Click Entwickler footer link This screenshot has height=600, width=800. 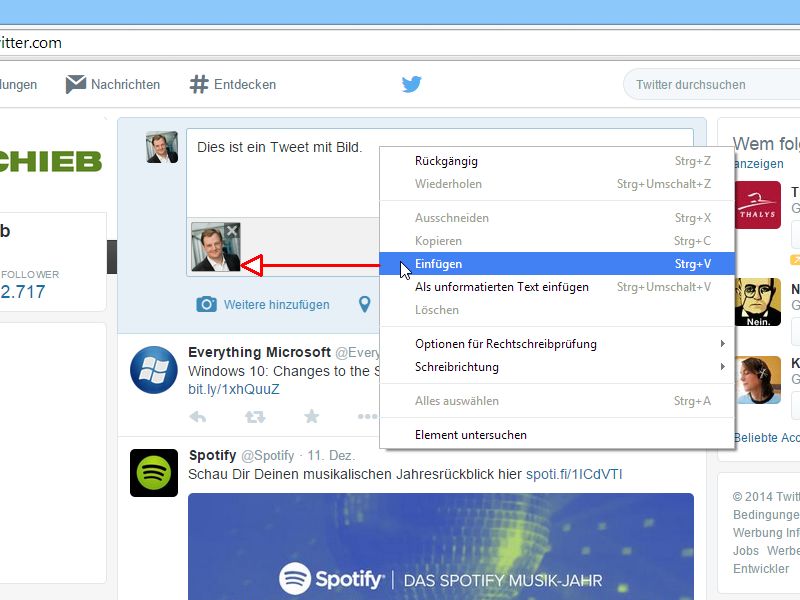pyautogui.click(x=761, y=569)
